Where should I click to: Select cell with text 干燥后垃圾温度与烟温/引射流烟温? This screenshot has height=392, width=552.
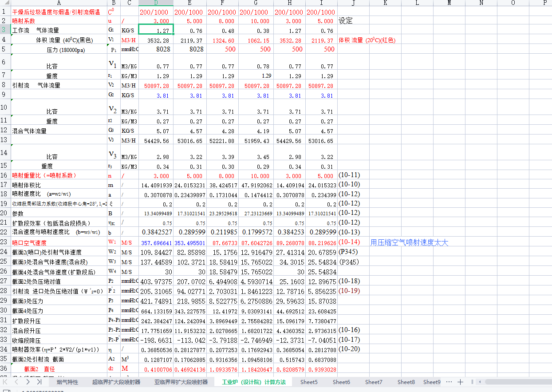coord(59,12)
